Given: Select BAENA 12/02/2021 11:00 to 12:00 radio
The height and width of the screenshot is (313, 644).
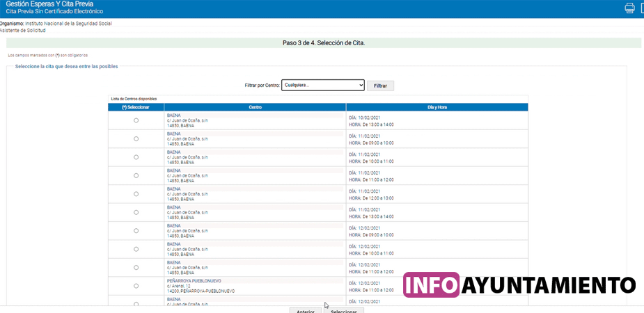Looking at the screenshot, I should [x=136, y=267].
